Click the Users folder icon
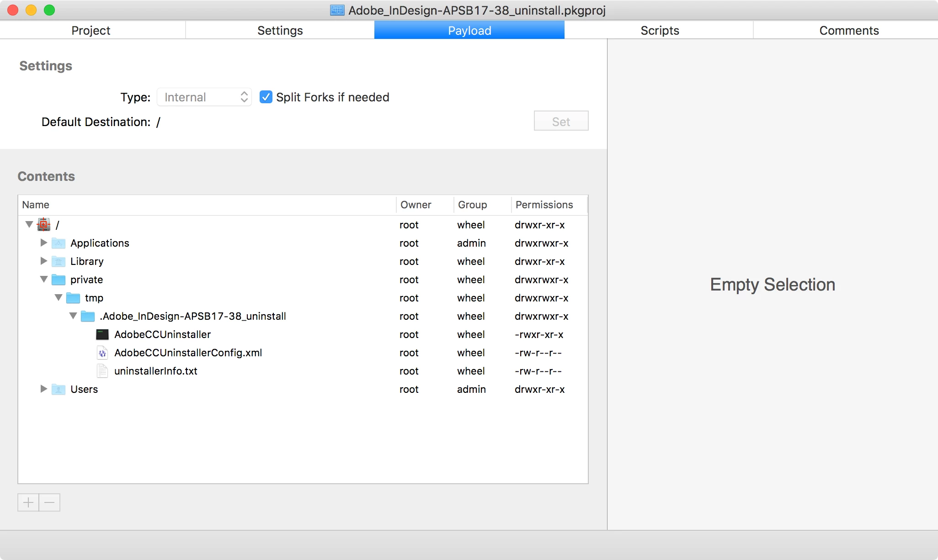938x560 pixels. click(x=59, y=389)
